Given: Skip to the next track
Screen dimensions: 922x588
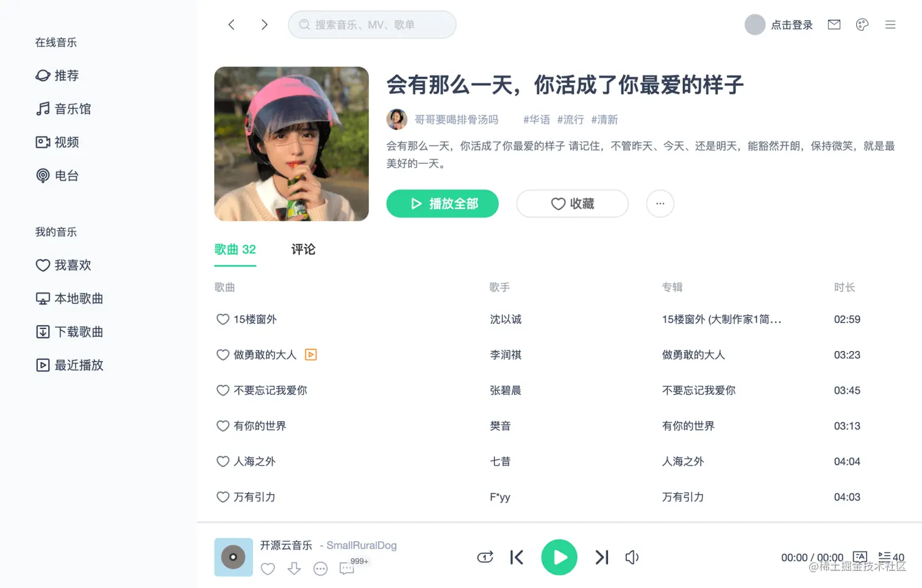Looking at the screenshot, I should point(602,557).
